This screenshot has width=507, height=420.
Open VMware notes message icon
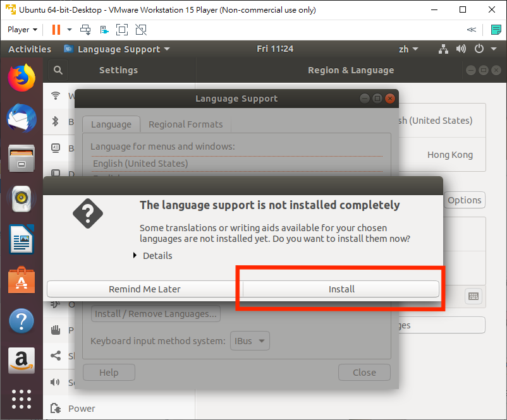pyautogui.click(x=496, y=30)
